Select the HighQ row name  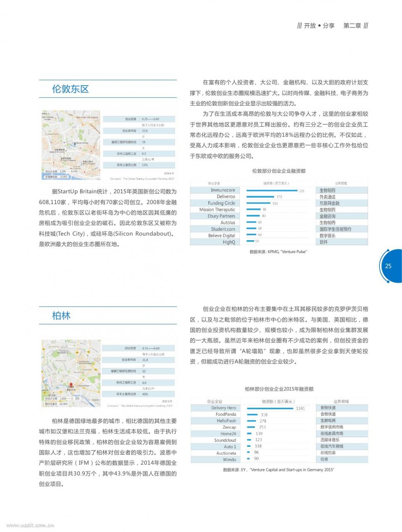229,242
